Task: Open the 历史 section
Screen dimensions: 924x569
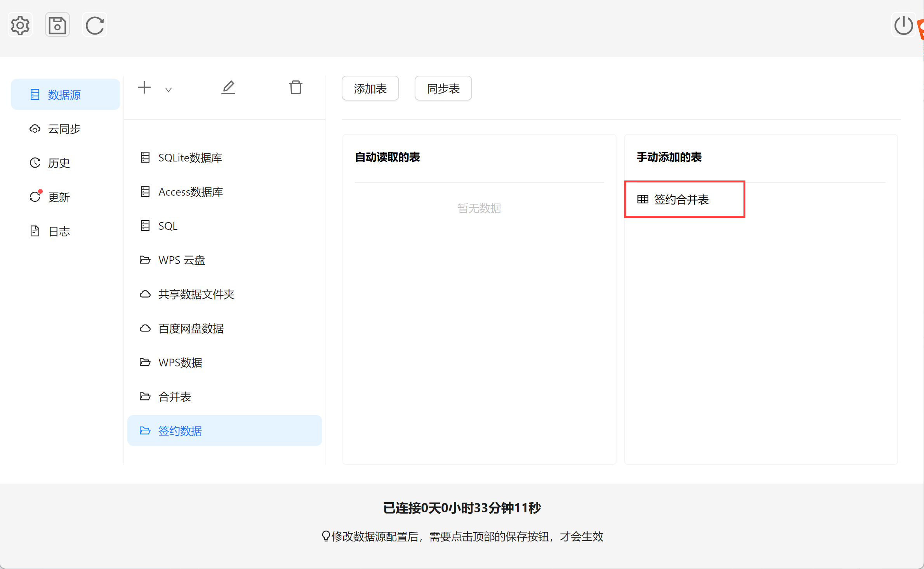Action: pyautogui.click(x=59, y=163)
